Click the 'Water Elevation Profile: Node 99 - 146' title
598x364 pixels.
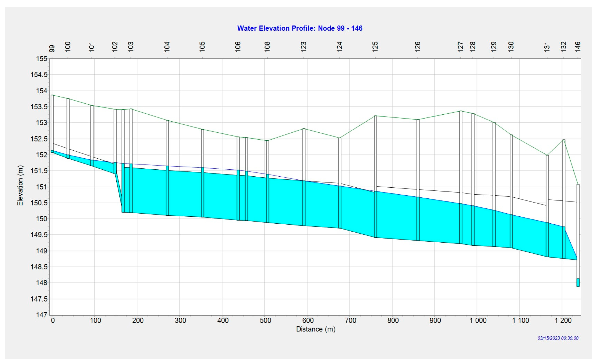[299, 28]
